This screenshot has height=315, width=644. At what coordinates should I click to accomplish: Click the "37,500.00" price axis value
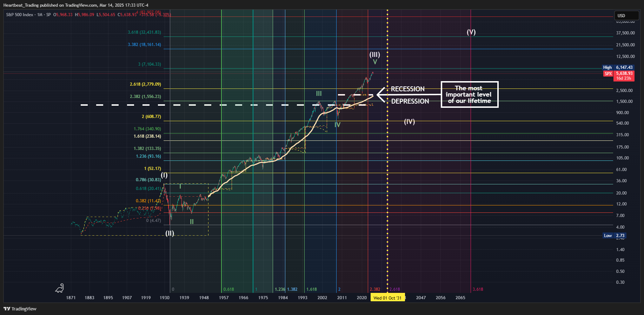click(625, 33)
